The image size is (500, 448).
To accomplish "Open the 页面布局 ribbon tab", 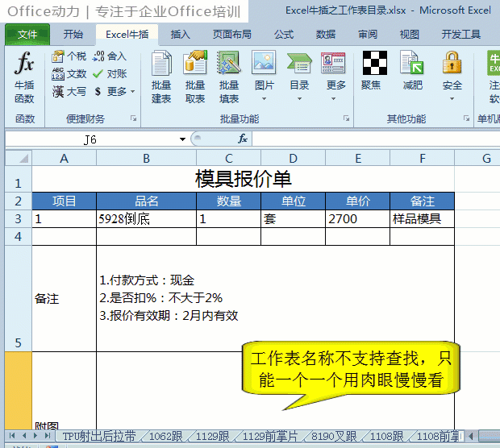I will [x=232, y=34].
